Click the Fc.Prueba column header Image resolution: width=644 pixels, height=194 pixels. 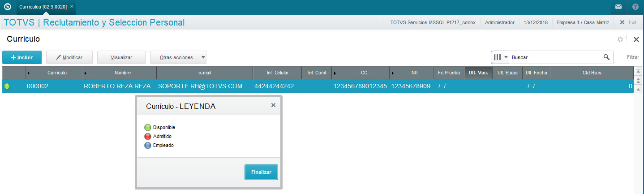coord(449,73)
